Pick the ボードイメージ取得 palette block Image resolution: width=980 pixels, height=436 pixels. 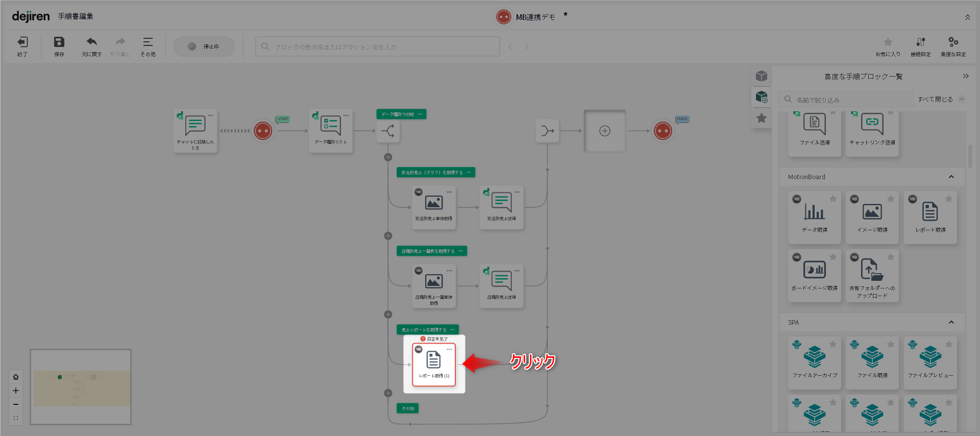pyautogui.click(x=815, y=276)
